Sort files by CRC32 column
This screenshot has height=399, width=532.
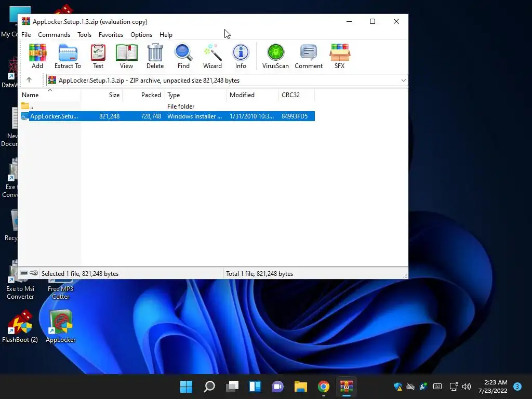point(297,95)
